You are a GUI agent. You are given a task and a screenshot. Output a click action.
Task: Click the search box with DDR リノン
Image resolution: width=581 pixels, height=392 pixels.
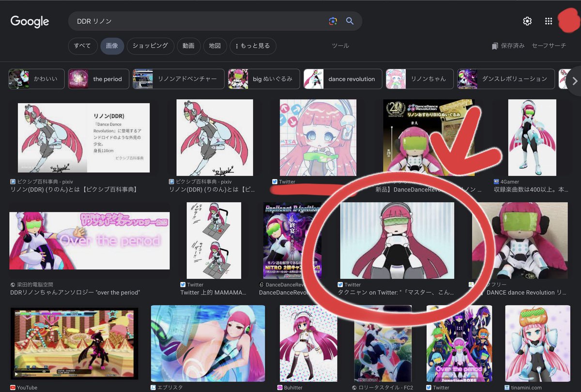[215, 21]
